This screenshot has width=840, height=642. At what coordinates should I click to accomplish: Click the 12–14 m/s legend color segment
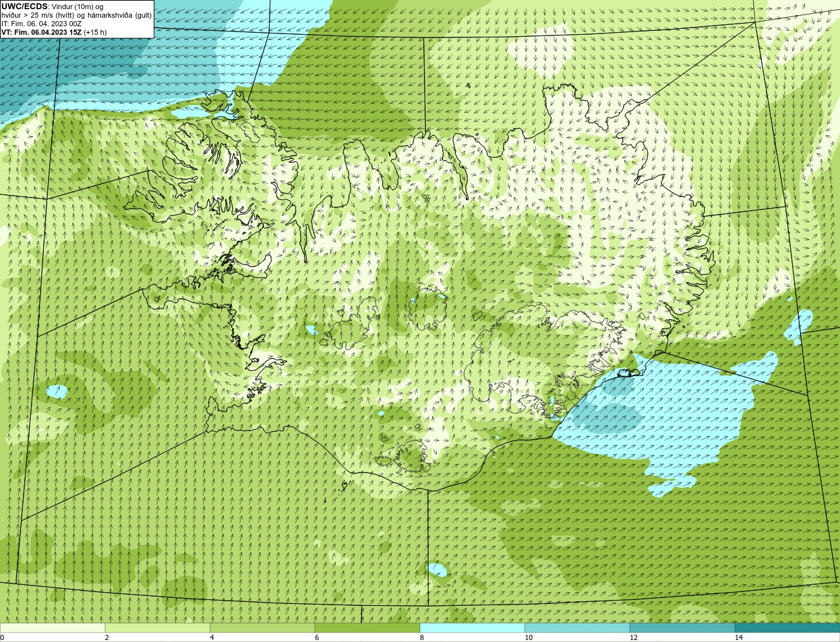click(682, 628)
